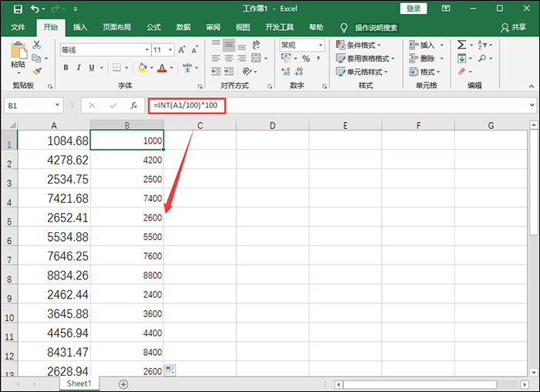Click the formula bar containing =INT(A1/100)*100
Image resolution: width=540 pixels, height=392 pixels.
point(340,106)
